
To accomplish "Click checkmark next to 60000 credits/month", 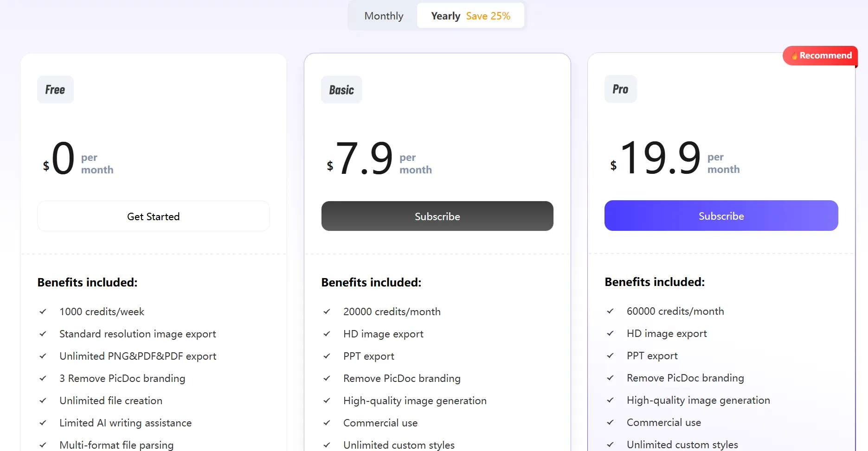I will (611, 311).
